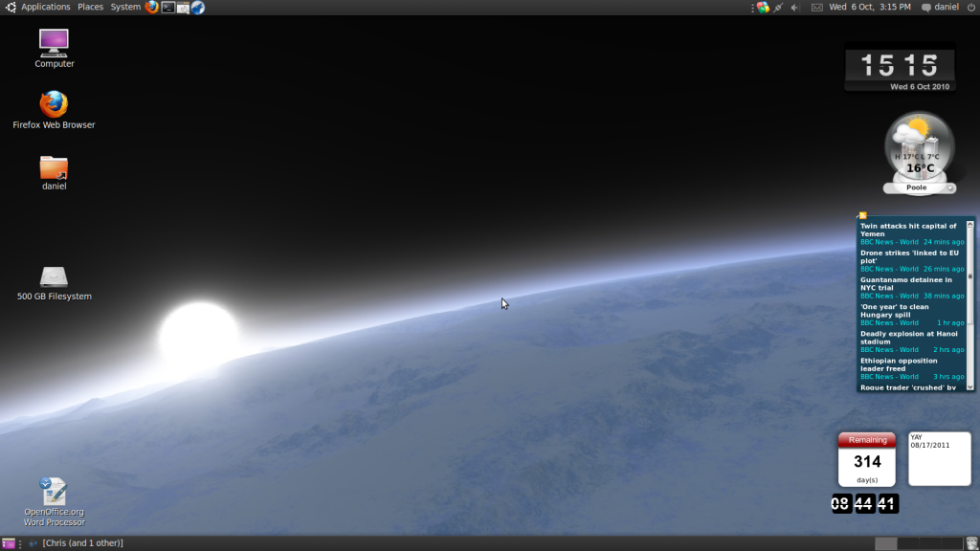Launch the Terminal from the top panel

point(167,8)
